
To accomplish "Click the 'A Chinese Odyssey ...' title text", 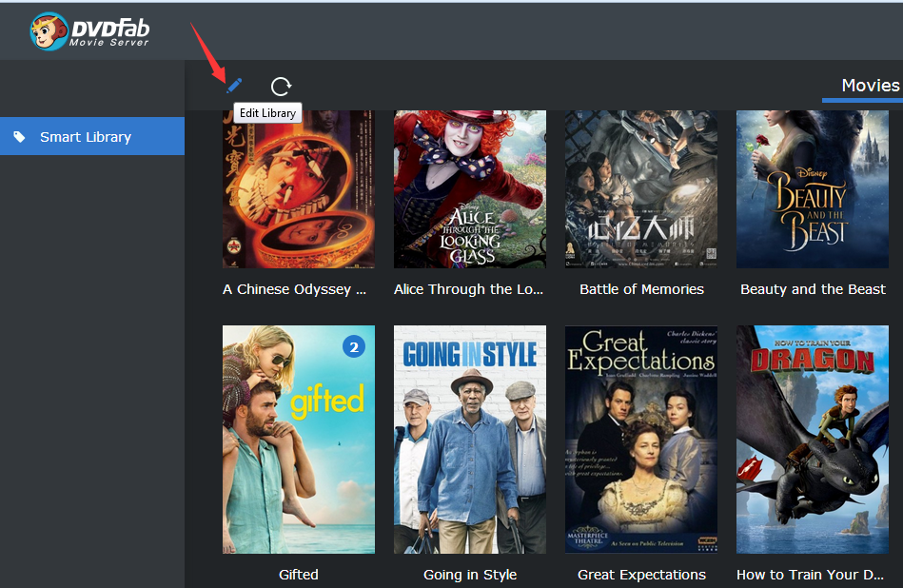I will coord(294,289).
